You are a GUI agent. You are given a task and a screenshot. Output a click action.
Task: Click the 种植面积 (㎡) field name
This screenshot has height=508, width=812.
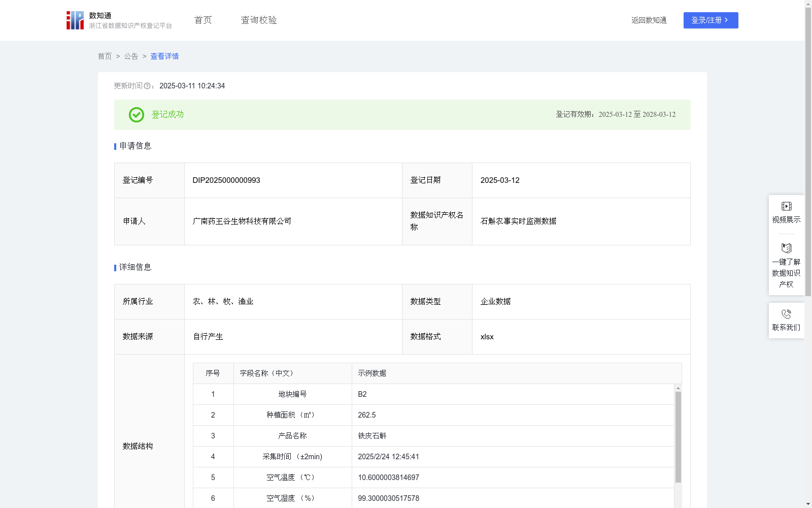(x=292, y=415)
